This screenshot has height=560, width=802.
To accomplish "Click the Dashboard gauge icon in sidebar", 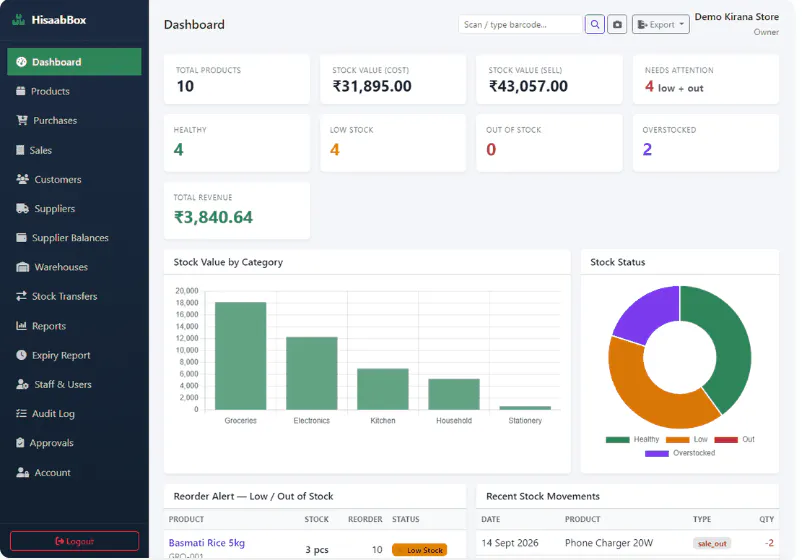I will pyautogui.click(x=21, y=62).
